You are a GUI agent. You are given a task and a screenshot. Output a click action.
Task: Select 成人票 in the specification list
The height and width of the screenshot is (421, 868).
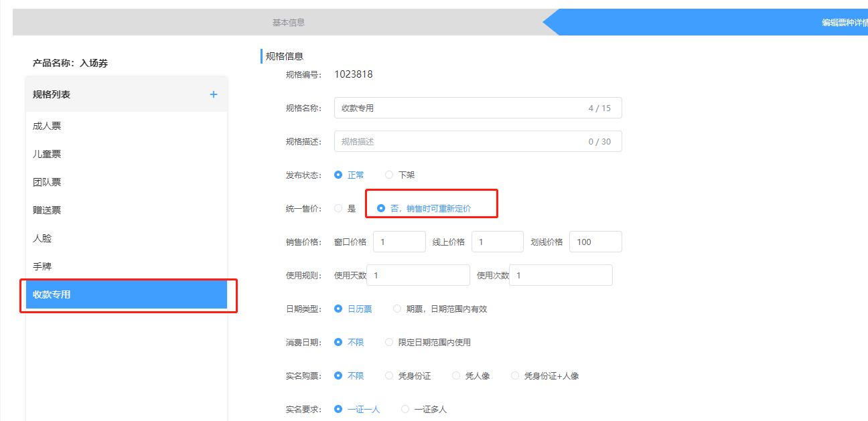47,126
